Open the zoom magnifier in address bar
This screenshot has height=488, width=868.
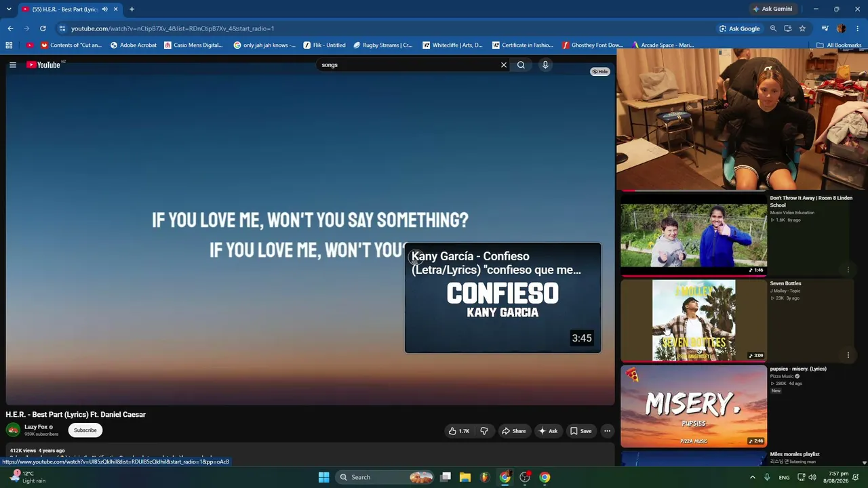point(773,28)
